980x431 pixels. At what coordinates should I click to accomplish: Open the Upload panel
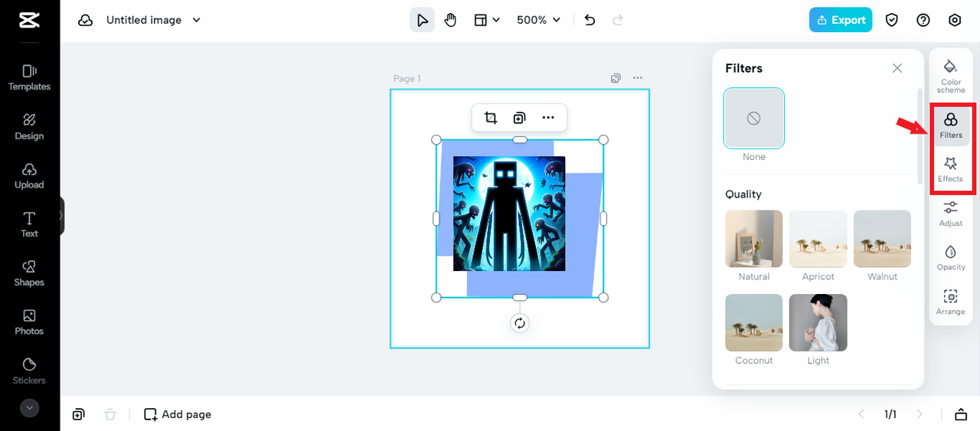pos(29,175)
